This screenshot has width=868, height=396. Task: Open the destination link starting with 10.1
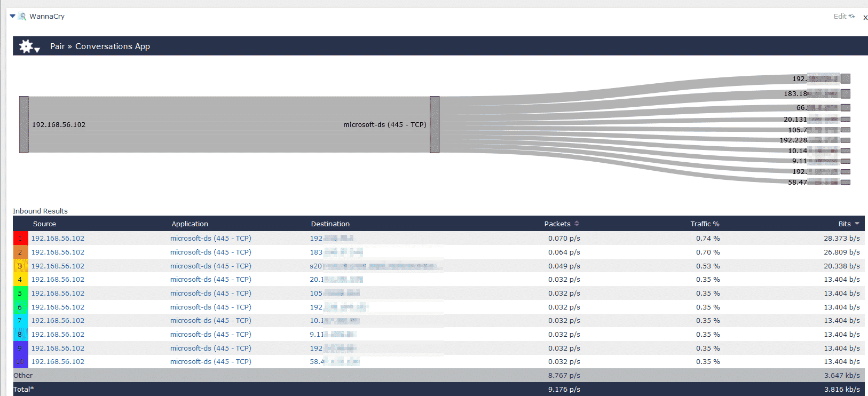point(335,321)
